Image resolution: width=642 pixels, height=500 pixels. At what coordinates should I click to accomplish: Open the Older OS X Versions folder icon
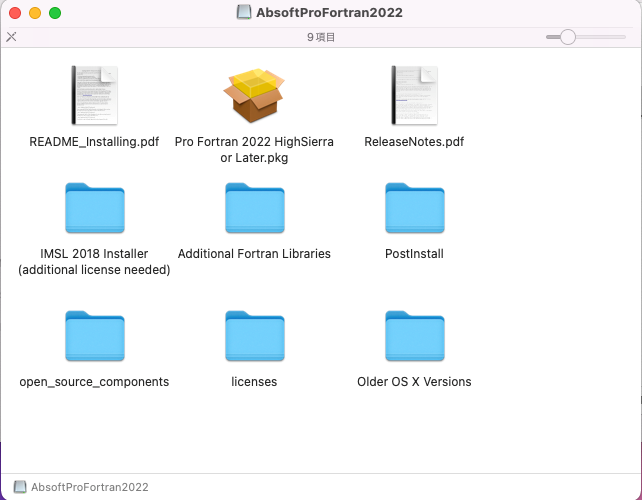click(x=415, y=336)
